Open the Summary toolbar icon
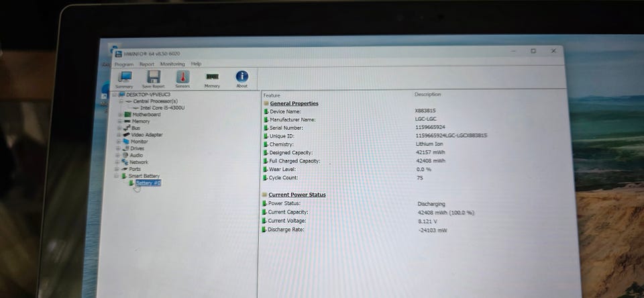The height and width of the screenshot is (298, 644). pyautogui.click(x=125, y=80)
